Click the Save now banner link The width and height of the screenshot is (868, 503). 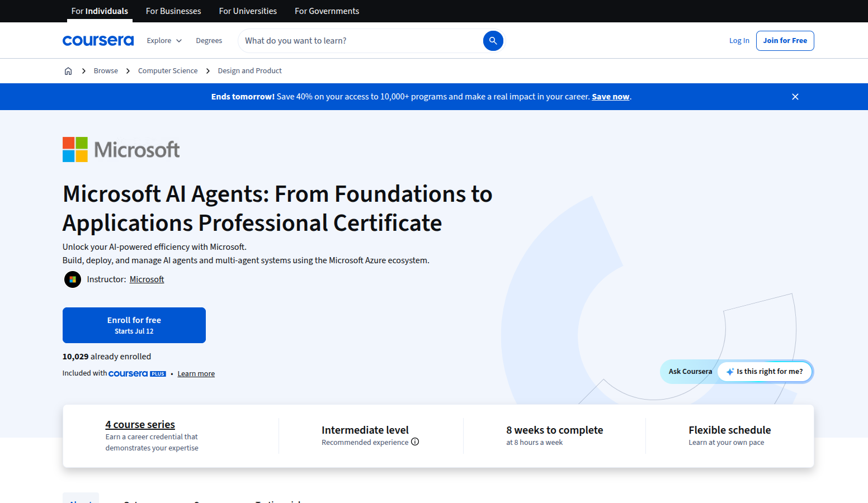coord(611,97)
